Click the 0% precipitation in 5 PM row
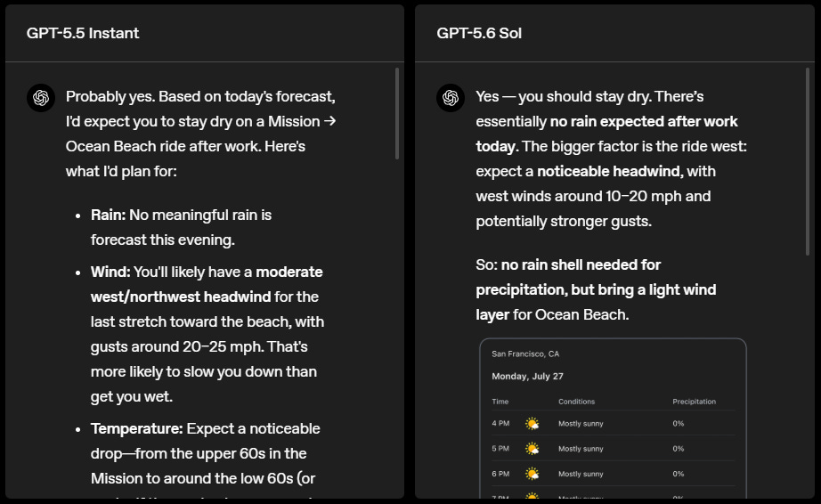This screenshot has height=504, width=821. pos(678,449)
